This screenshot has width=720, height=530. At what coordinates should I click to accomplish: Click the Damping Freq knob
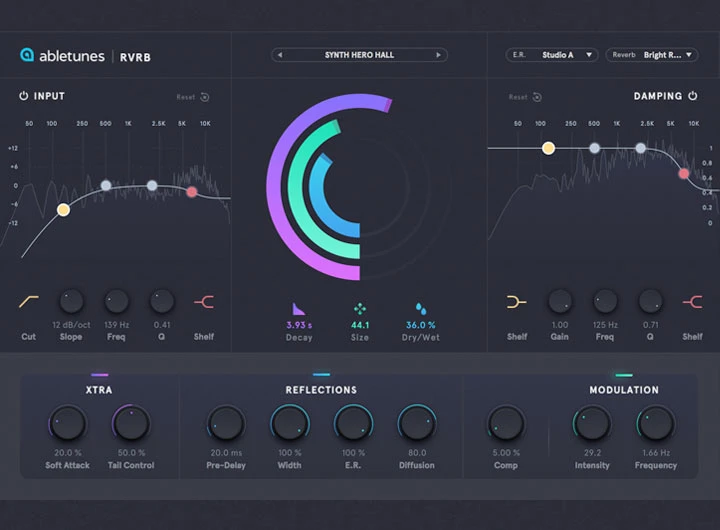pos(605,301)
